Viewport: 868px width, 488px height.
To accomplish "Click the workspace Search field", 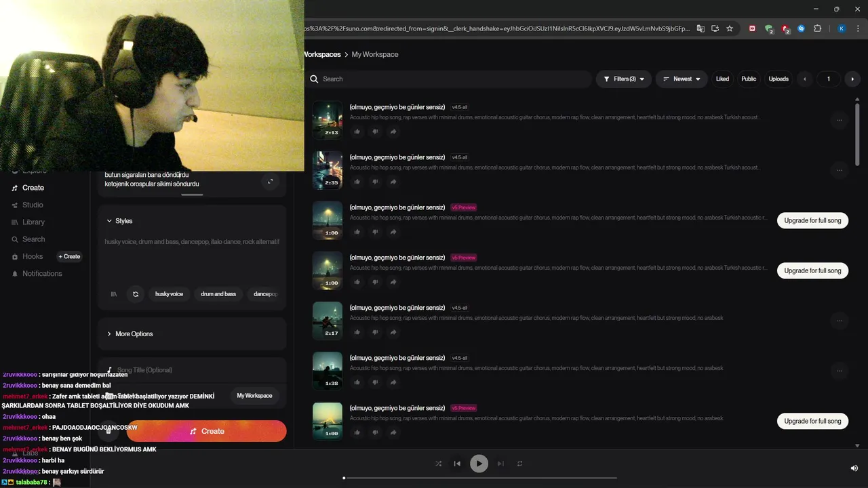I will pos(449,79).
